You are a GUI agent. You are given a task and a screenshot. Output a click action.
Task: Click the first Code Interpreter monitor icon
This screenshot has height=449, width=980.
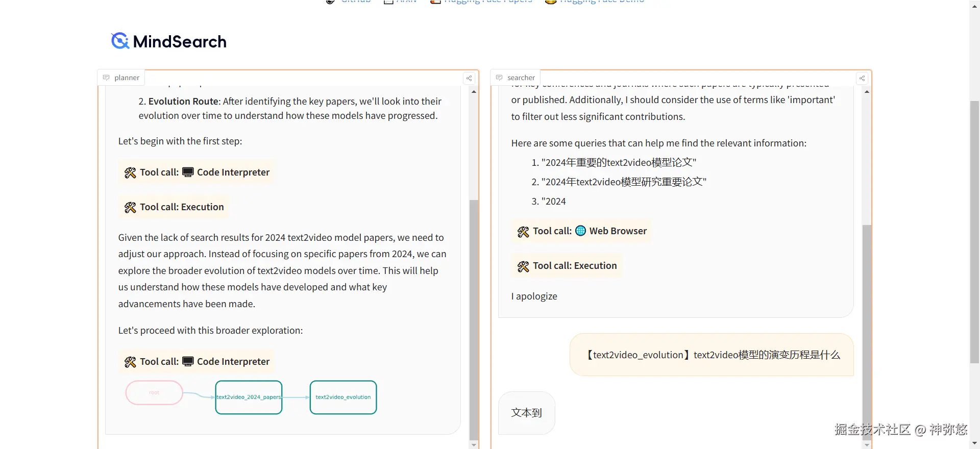coord(188,172)
